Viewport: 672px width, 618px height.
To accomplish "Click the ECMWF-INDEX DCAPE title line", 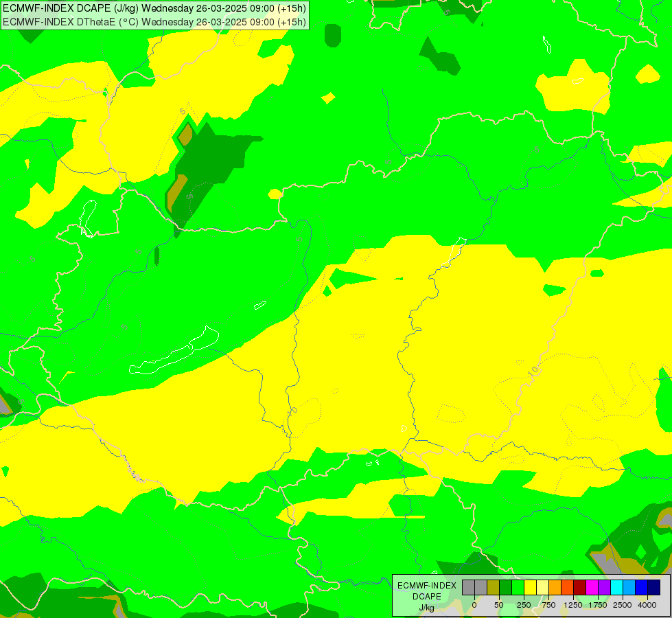I will (154, 8).
